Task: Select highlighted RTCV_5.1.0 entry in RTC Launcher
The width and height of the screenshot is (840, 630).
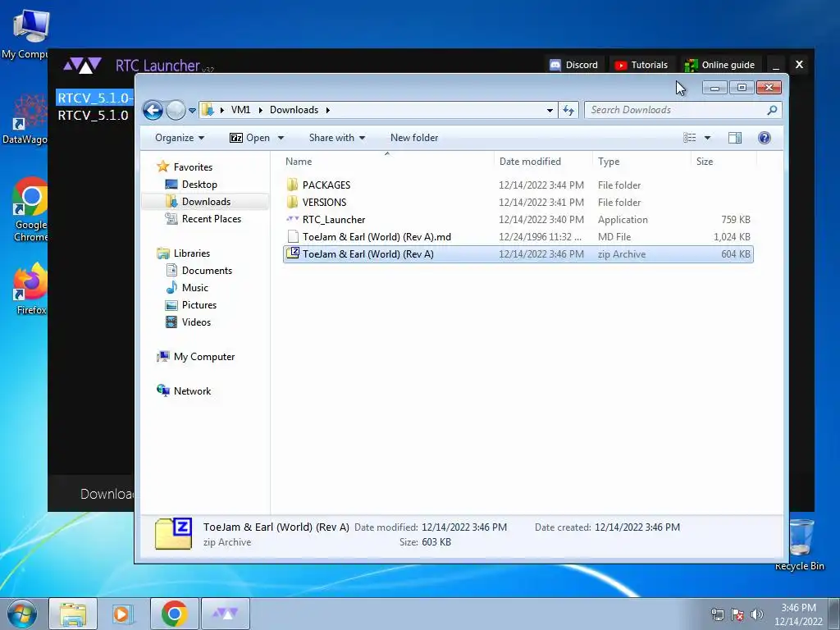Action: 95,98
